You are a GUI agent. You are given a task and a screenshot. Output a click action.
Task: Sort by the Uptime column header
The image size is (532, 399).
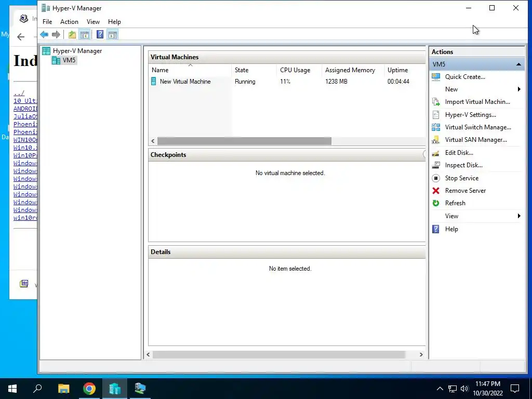(x=404, y=70)
